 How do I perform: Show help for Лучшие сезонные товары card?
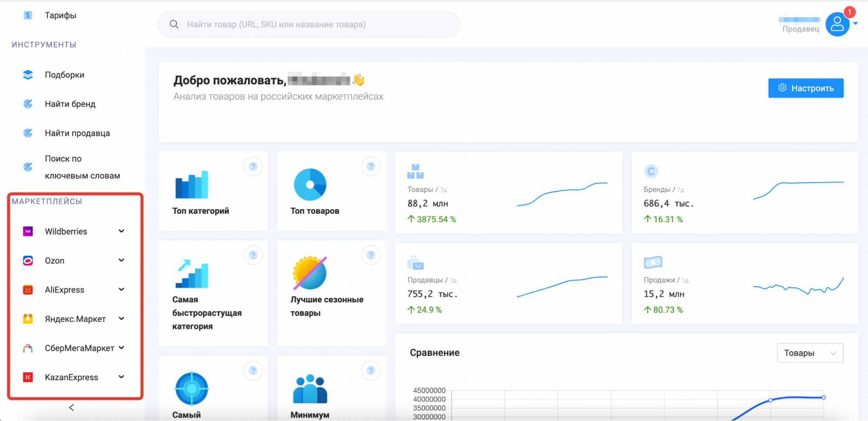point(371,255)
